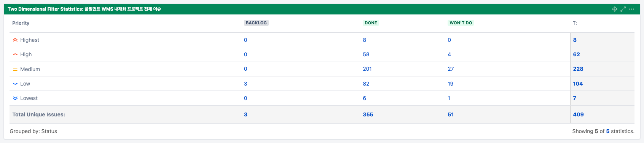The height and width of the screenshot is (143, 644).
Task: Open 58 Done issues for High priority
Action: point(366,54)
